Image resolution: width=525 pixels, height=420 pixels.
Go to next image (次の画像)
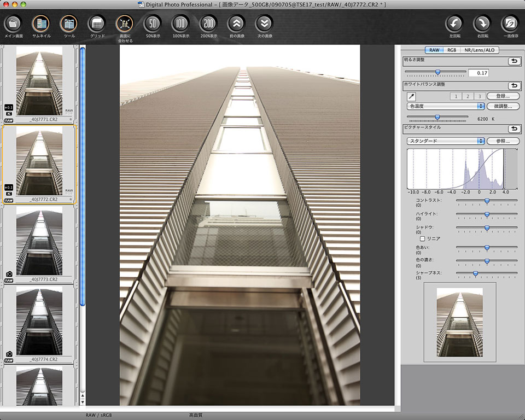(x=264, y=24)
